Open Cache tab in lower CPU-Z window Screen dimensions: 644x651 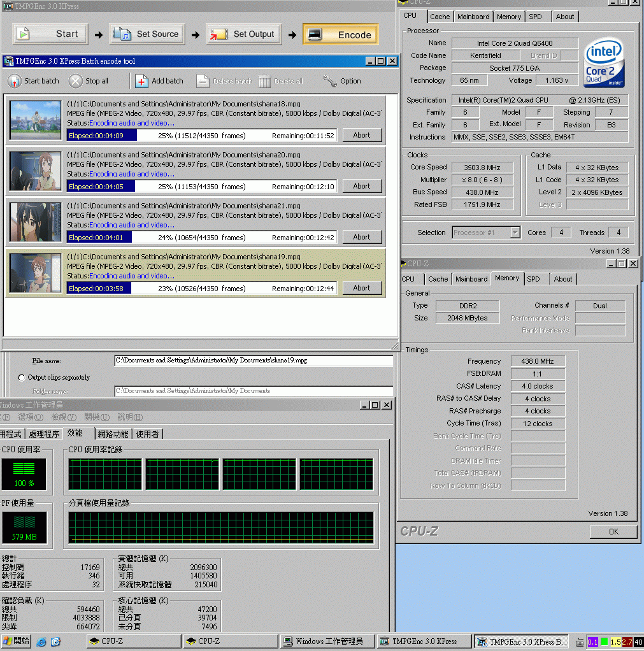point(438,279)
